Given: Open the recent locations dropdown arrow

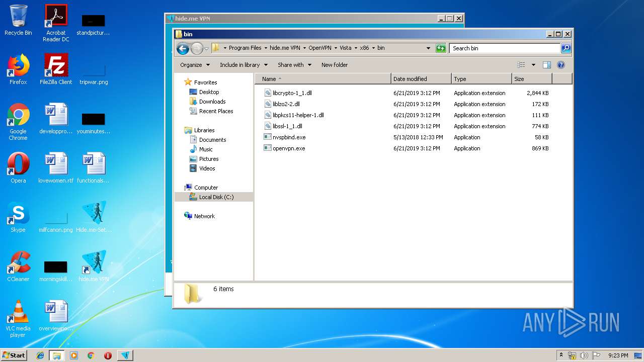Looking at the screenshot, I should coord(206,49).
